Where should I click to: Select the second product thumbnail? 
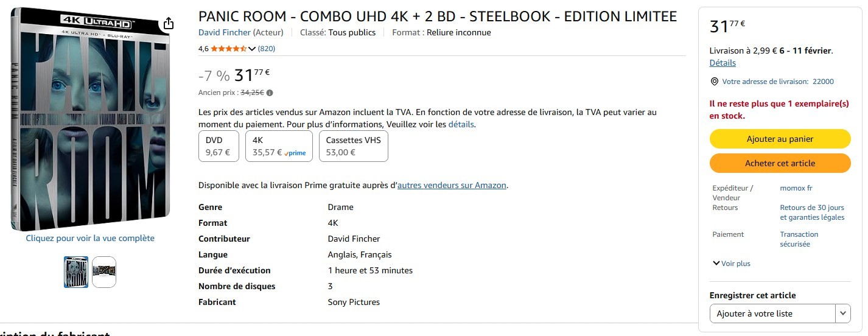tap(104, 272)
